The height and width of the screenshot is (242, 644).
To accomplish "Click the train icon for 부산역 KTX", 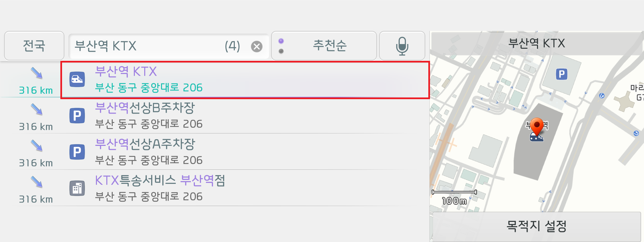I will pos(77,79).
